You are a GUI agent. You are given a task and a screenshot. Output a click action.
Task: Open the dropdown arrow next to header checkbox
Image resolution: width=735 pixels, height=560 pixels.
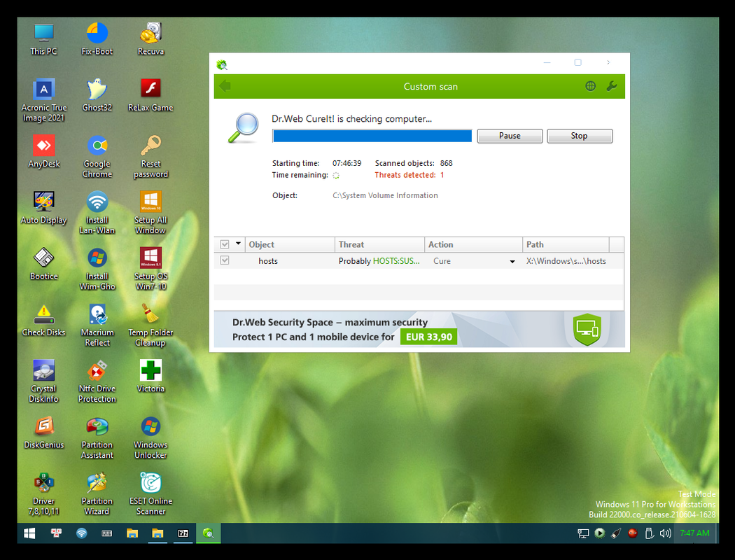pyautogui.click(x=238, y=244)
